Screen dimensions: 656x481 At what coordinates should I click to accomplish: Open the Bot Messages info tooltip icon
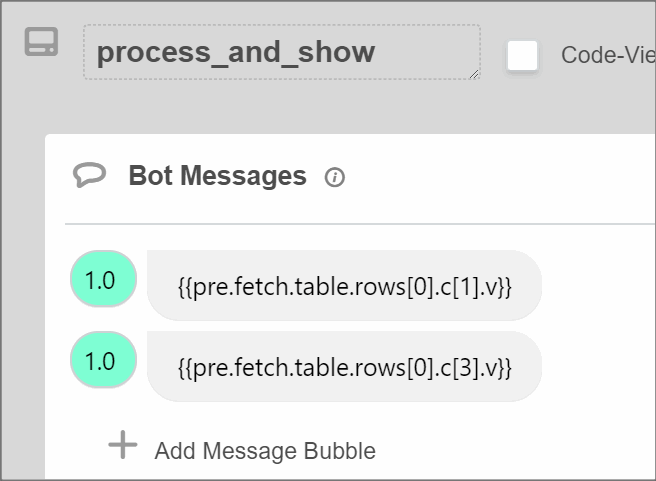335,178
